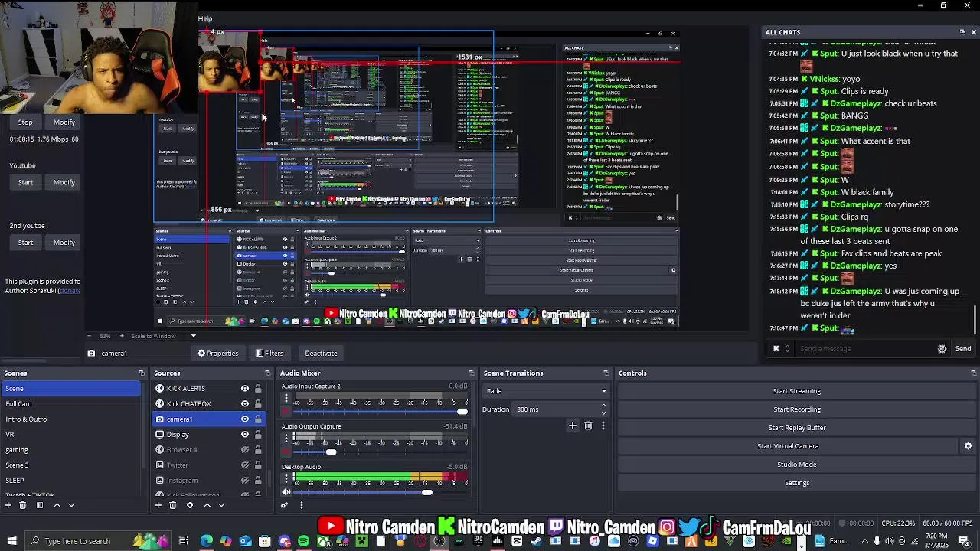Unmute Audio Input Capture 2

286,412
